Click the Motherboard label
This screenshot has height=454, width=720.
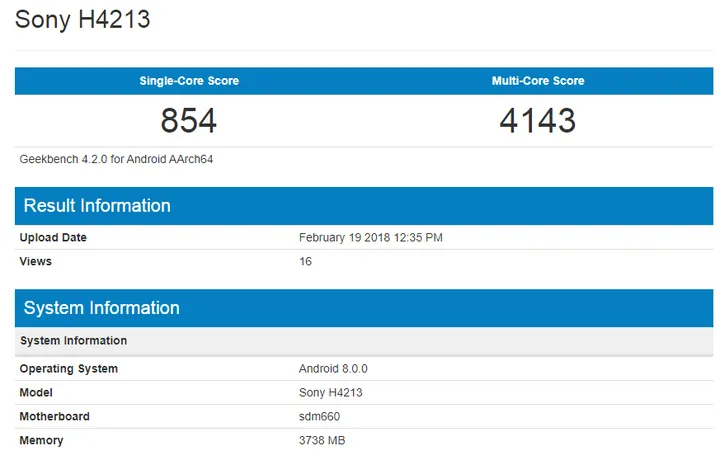tap(55, 416)
